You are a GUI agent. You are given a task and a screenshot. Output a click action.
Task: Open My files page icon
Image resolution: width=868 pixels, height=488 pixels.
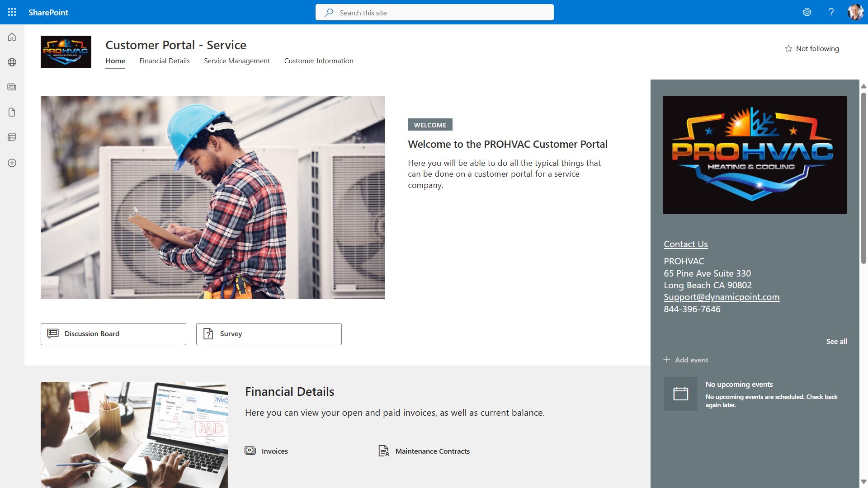click(x=12, y=112)
